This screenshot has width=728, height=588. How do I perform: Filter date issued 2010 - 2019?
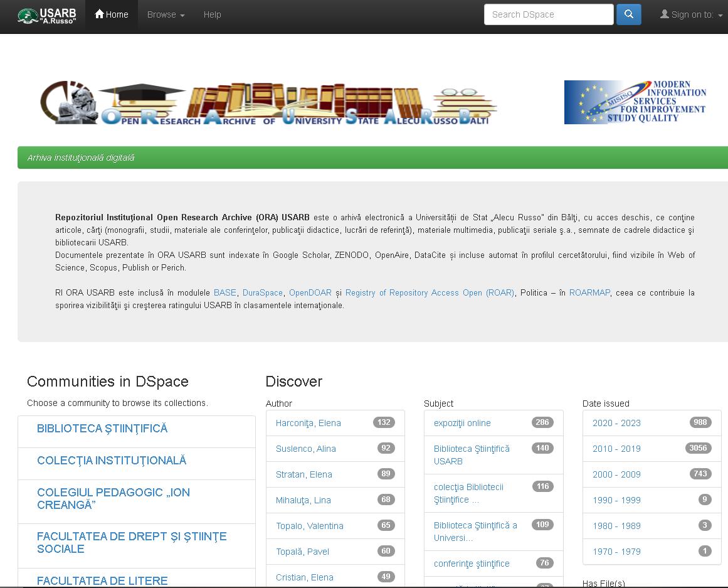pos(616,449)
